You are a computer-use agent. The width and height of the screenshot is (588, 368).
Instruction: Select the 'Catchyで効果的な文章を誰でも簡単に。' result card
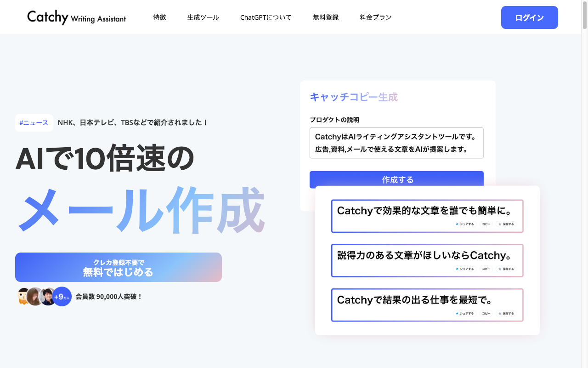(427, 216)
